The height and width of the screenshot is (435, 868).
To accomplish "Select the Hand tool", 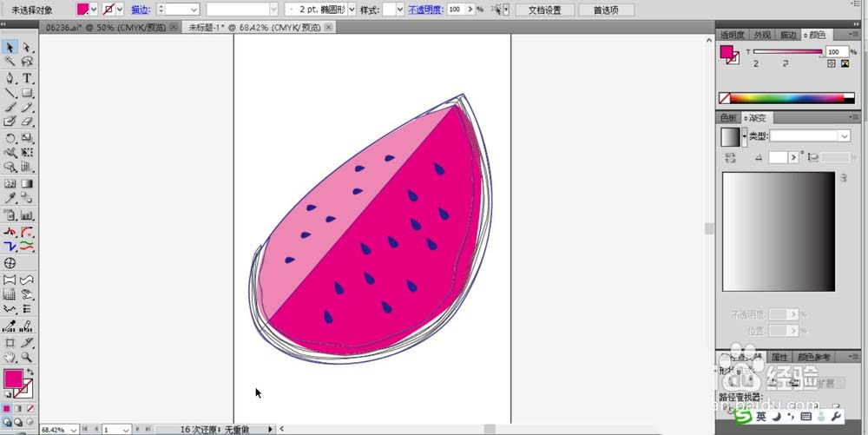I will click(10, 357).
